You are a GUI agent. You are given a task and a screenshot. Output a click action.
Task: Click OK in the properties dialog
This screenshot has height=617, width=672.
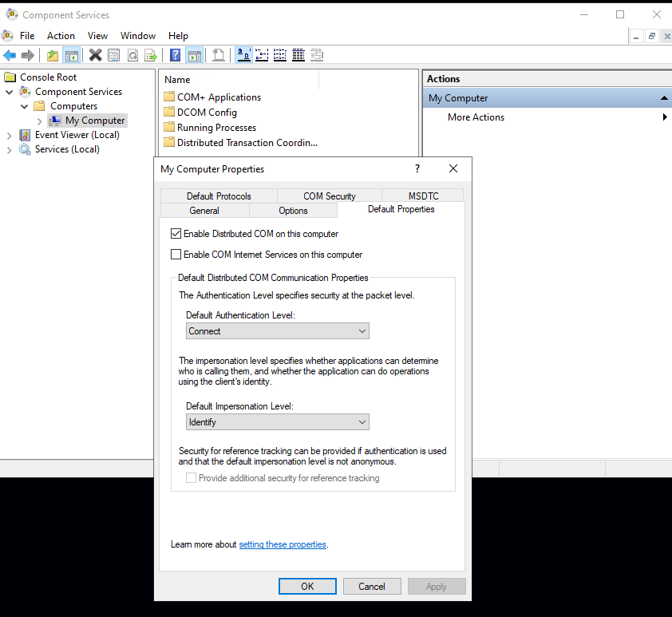[x=307, y=586]
